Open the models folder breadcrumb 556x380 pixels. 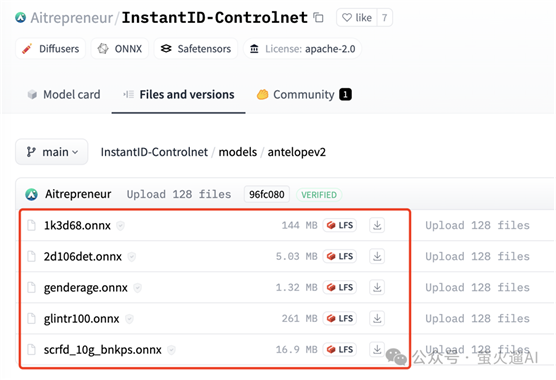pyautogui.click(x=238, y=152)
